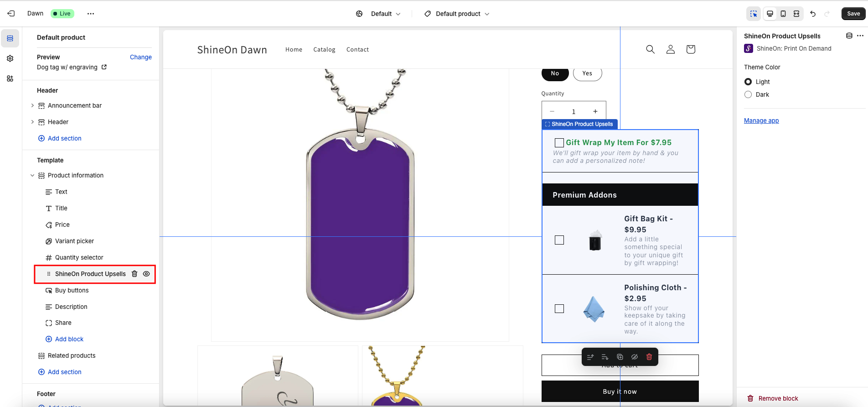The height and width of the screenshot is (407, 868).
Task: Check the Polishing Cloth addon checkbox
Action: pyautogui.click(x=559, y=309)
